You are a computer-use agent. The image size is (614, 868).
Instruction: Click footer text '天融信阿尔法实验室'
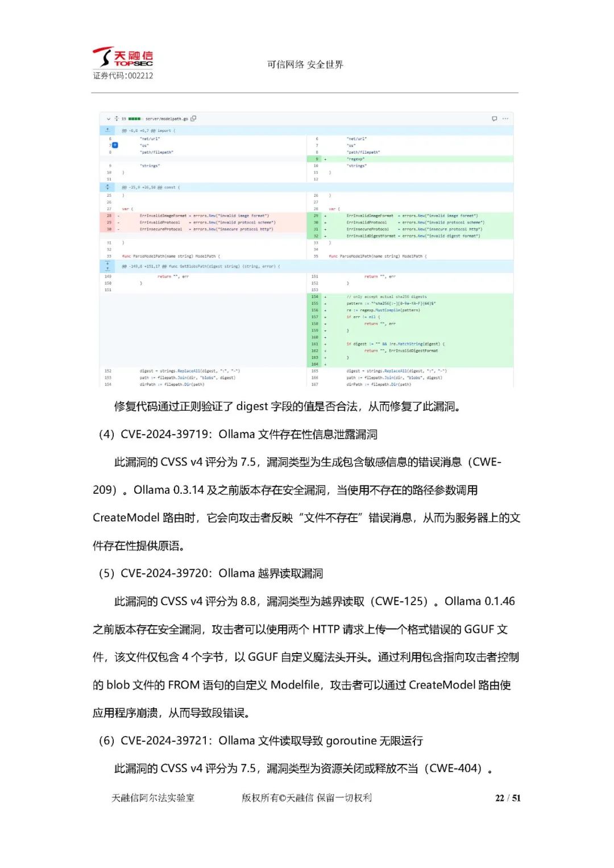coord(153,798)
